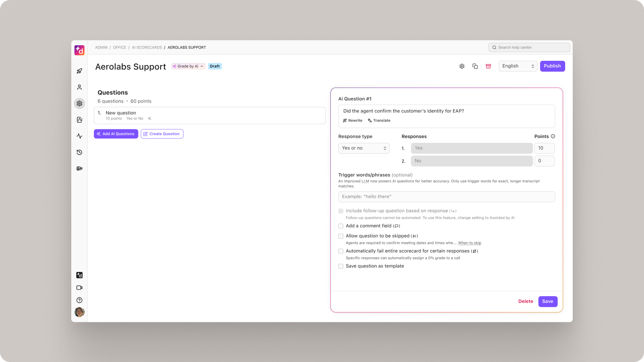
Task: Open the video meetings icon in sidebar
Action: pyautogui.click(x=79, y=288)
